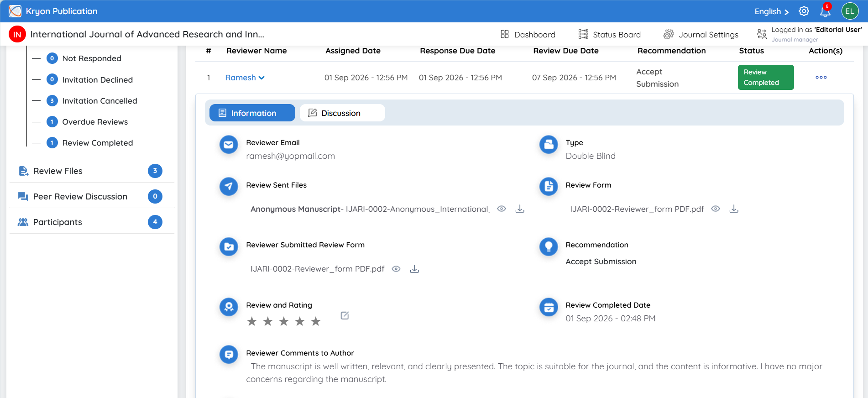Click the switch-role icon beside Logged in
The width and height of the screenshot is (868, 398).
762,34
